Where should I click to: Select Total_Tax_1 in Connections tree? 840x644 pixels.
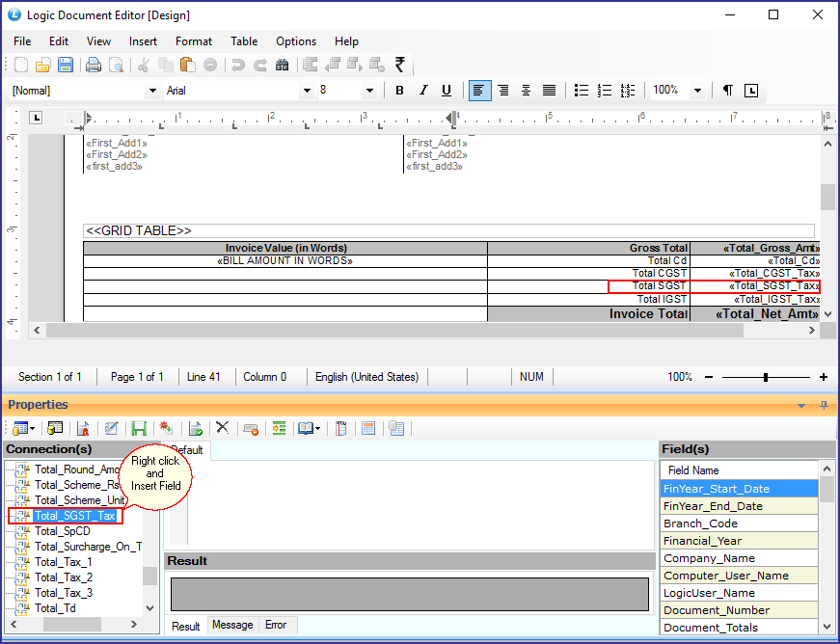pos(64,562)
